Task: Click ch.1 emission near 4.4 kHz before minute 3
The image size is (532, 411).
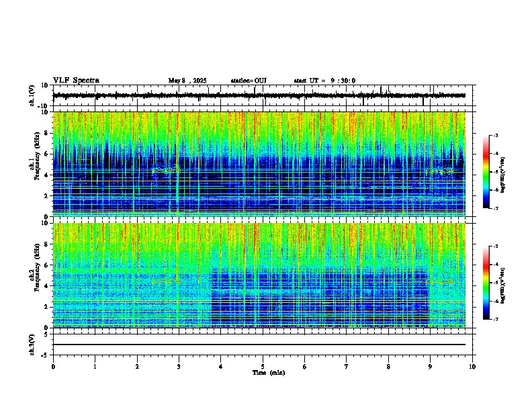Action: tap(166, 171)
